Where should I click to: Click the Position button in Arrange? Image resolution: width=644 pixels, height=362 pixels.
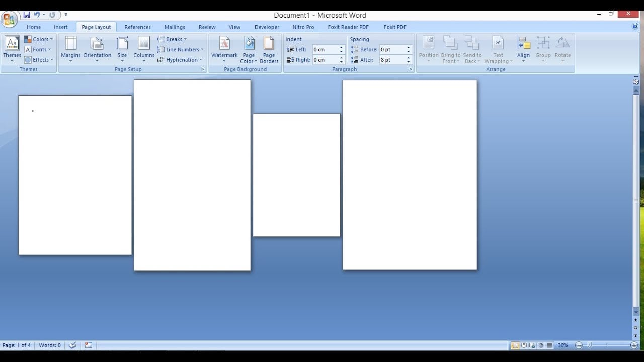coord(429,49)
